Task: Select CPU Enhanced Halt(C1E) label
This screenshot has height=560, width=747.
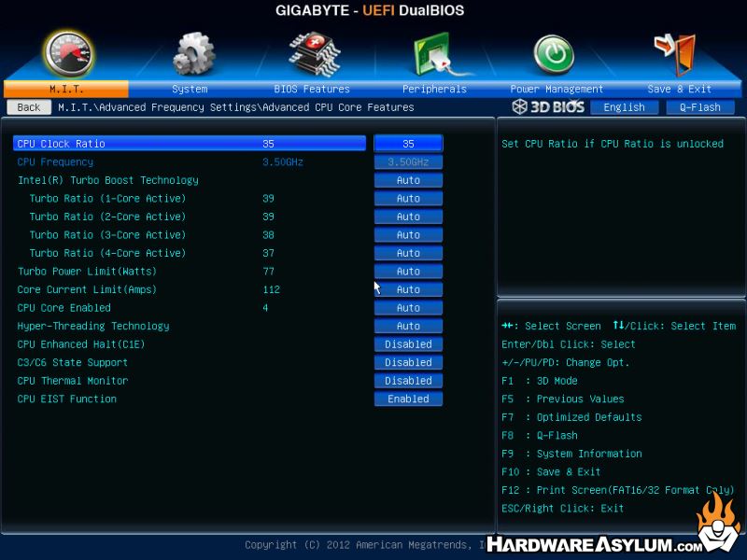Action: [x=81, y=343]
